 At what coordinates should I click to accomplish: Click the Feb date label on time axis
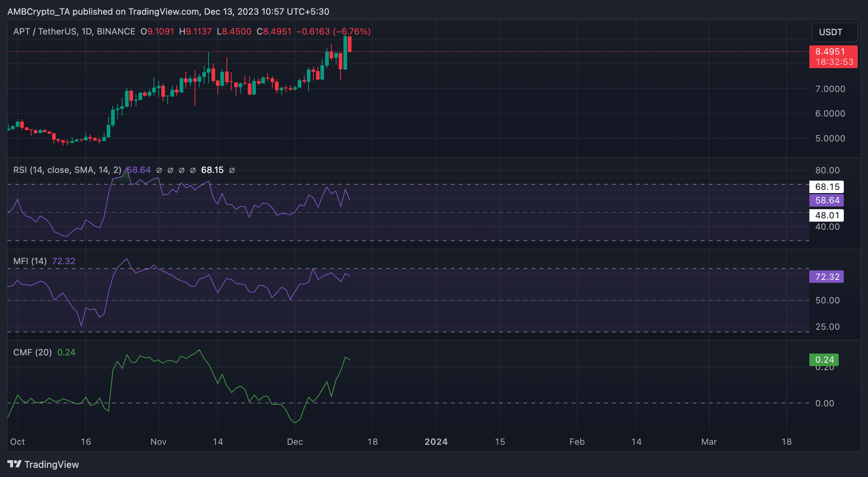577,442
